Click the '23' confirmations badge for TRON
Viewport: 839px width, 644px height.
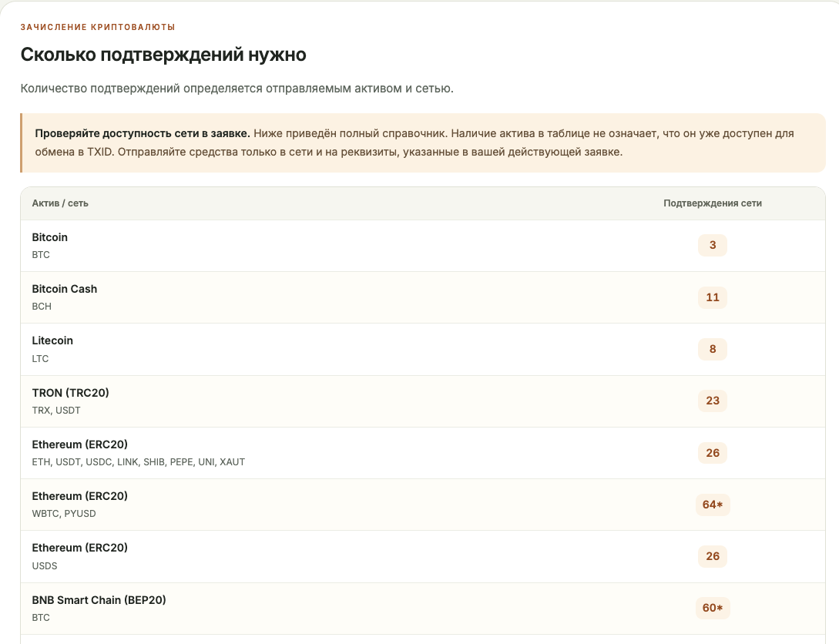[713, 401]
